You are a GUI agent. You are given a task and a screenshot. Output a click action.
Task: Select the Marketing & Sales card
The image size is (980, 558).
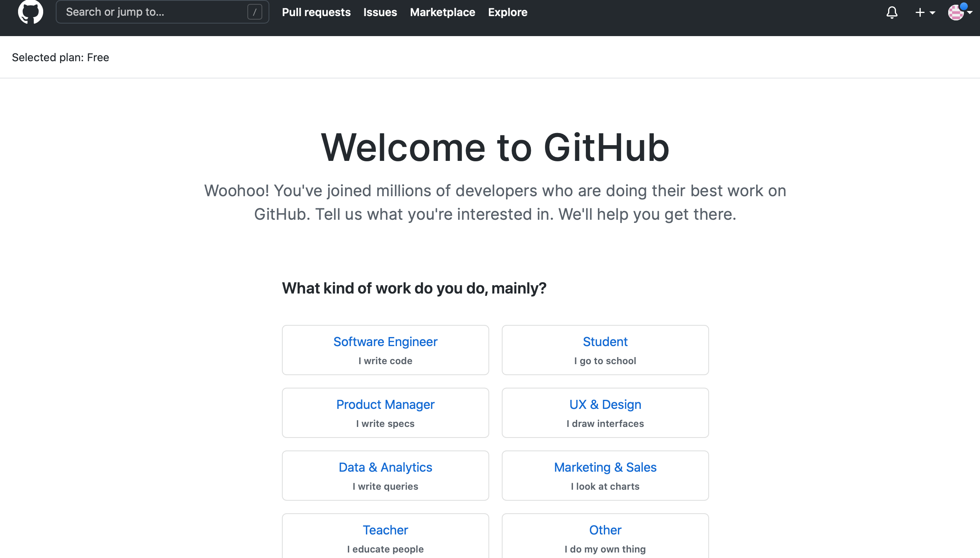[x=605, y=475]
